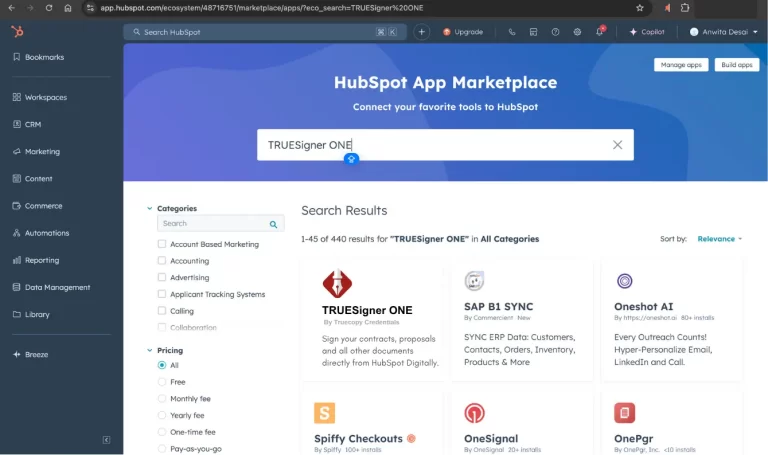The image size is (768, 455).
Task: Collapse sidebar using the collapse icon
Action: pos(106,440)
